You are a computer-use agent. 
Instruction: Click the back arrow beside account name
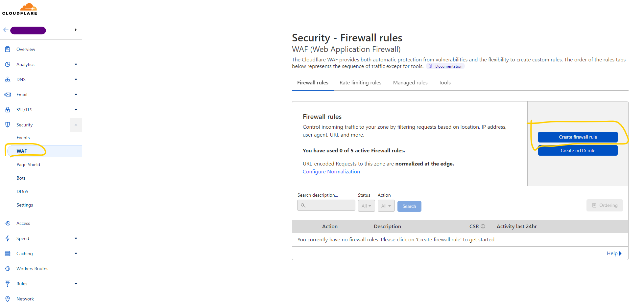pos(6,30)
